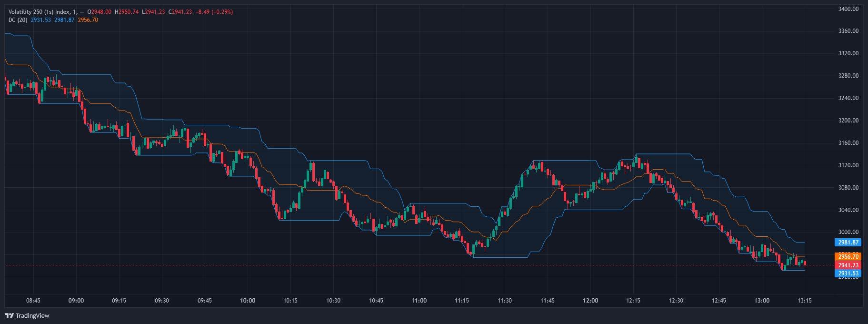
Task: Click the blue 2931.53 lower band price tag
Action: click(x=848, y=273)
